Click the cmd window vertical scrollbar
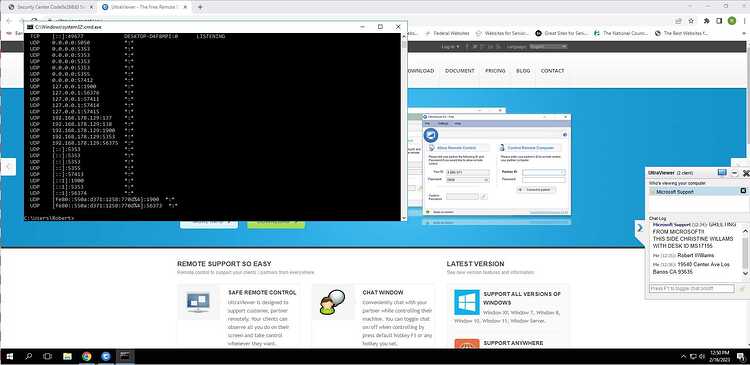The height and width of the screenshot is (365, 750). pos(404,127)
